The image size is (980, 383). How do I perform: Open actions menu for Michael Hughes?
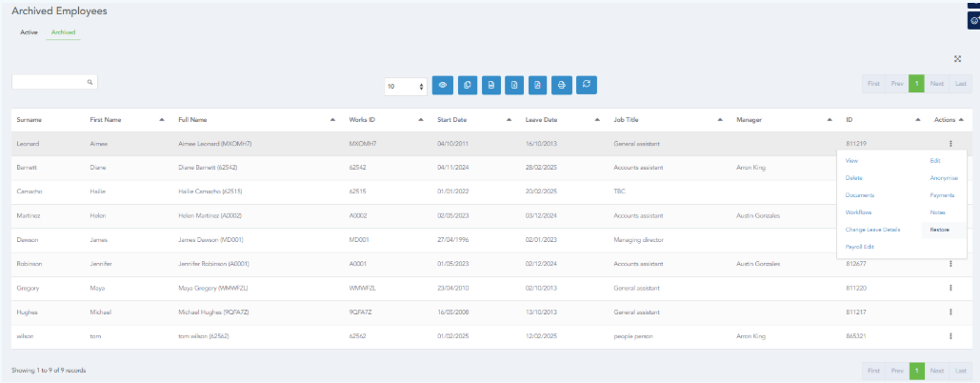point(950,312)
